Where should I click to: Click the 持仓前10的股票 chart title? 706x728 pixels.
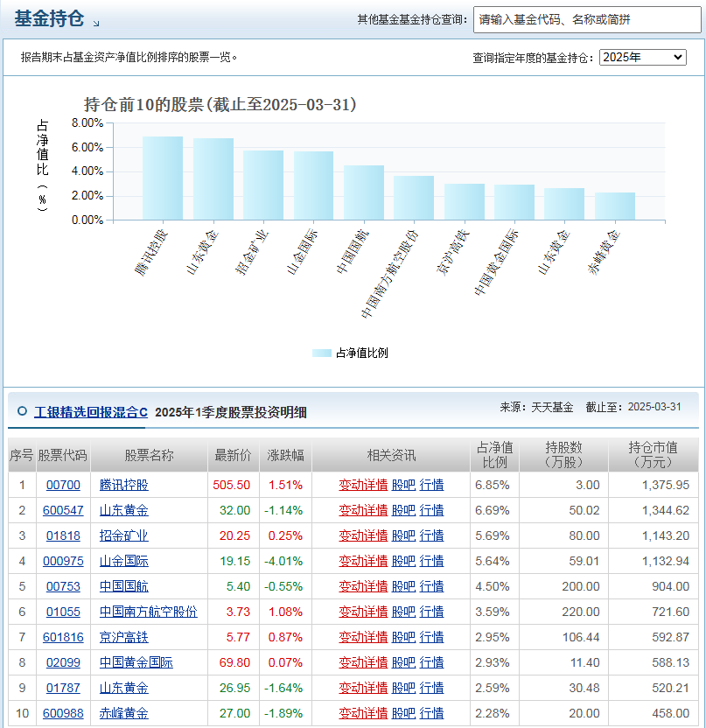(220, 104)
